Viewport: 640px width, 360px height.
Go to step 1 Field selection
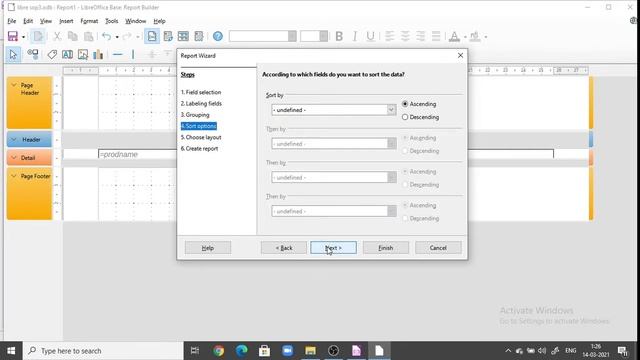coord(201,92)
